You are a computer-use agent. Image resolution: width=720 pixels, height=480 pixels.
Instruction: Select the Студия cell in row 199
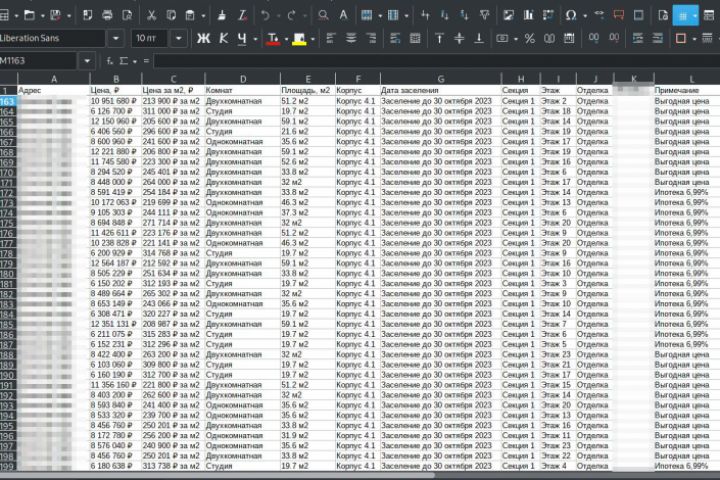click(242, 466)
